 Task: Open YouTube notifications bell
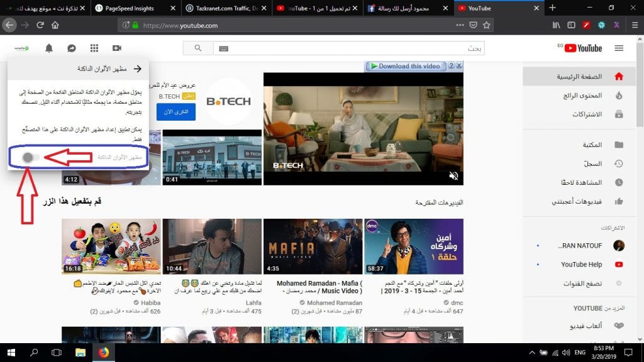tap(49, 48)
